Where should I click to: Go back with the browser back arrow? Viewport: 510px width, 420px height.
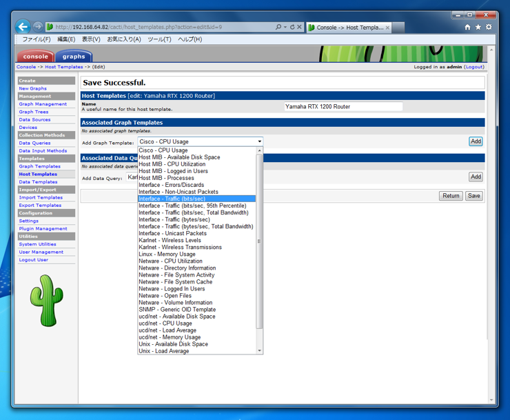tap(23, 27)
